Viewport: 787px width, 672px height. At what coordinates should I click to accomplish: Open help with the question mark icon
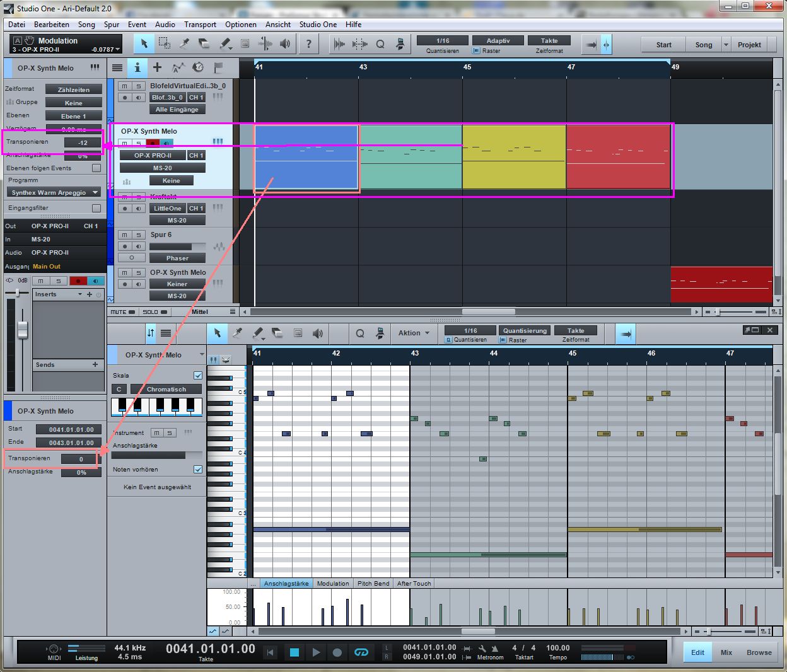pos(308,43)
